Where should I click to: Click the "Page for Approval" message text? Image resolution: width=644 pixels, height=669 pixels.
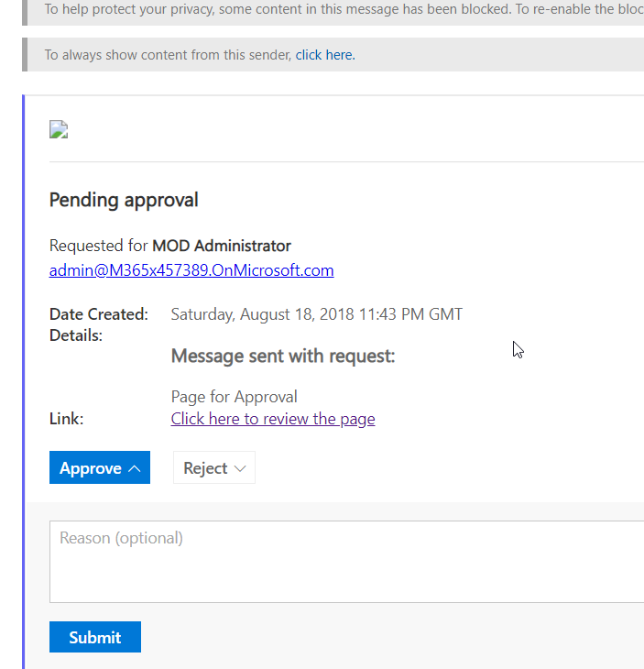[x=234, y=397]
